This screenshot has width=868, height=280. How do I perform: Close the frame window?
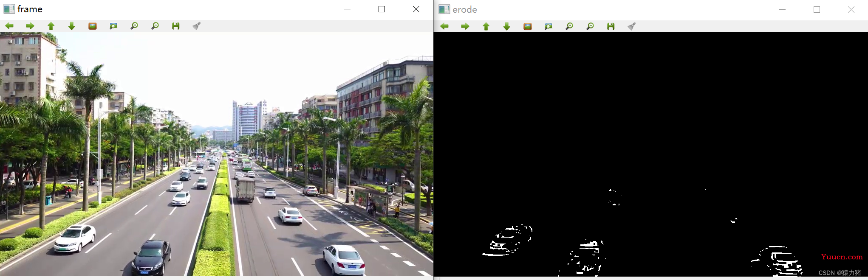point(416,9)
